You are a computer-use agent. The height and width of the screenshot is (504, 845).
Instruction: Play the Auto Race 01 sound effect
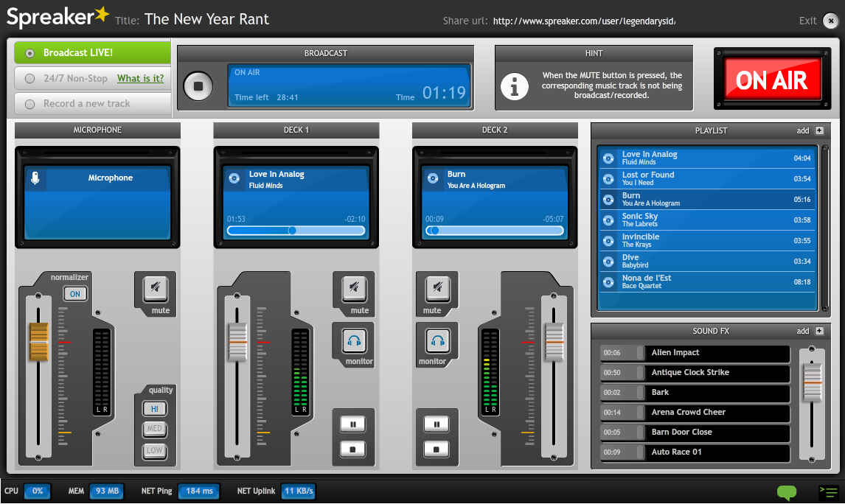(x=695, y=452)
